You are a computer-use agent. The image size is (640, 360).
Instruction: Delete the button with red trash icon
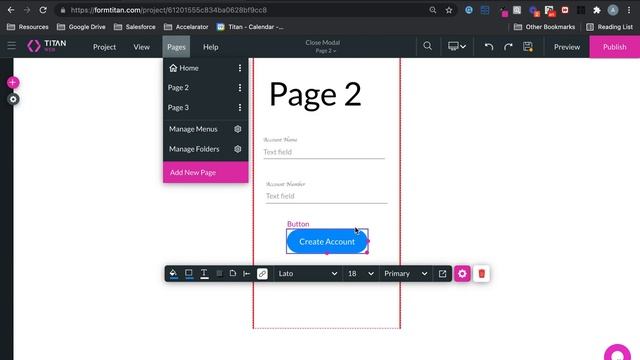pyautogui.click(x=482, y=273)
